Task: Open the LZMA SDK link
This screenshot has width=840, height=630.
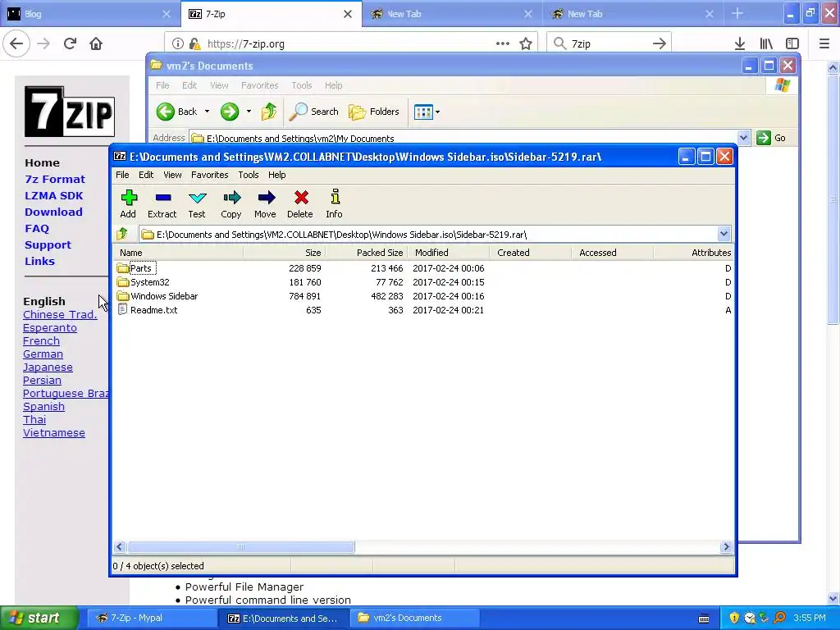Action: point(53,195)
